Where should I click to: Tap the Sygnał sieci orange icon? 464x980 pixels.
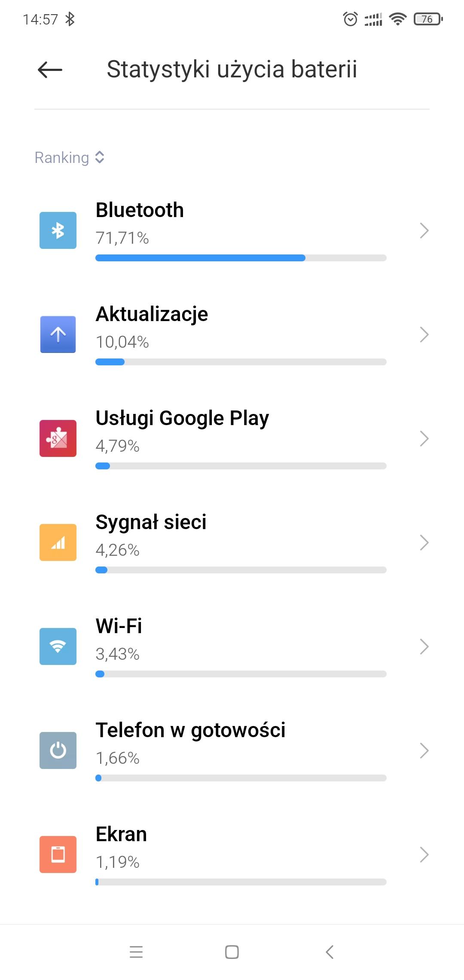pos(58,542)
